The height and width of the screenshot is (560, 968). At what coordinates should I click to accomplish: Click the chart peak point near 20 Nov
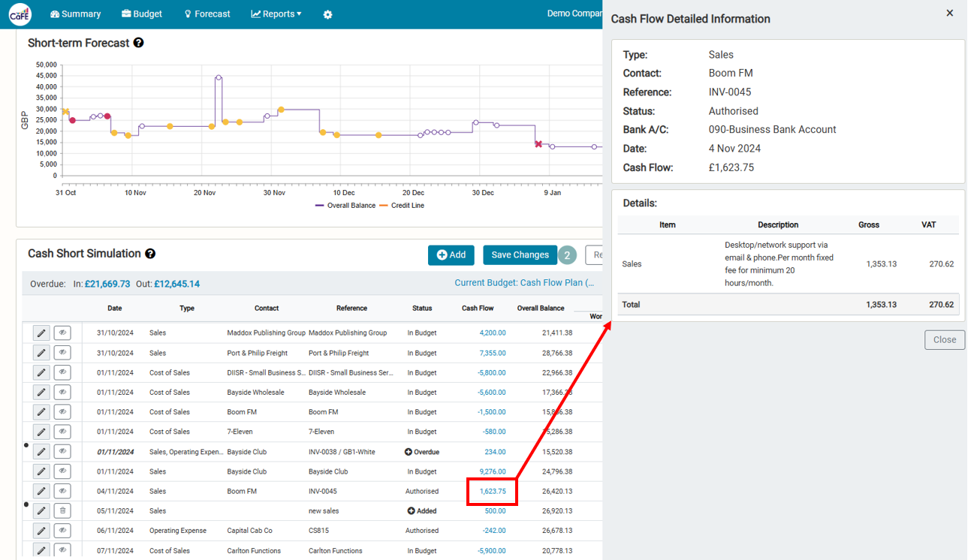point(219,77)
